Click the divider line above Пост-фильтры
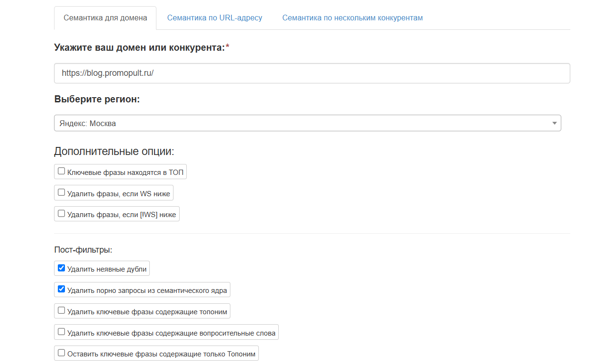 point(312,233)
